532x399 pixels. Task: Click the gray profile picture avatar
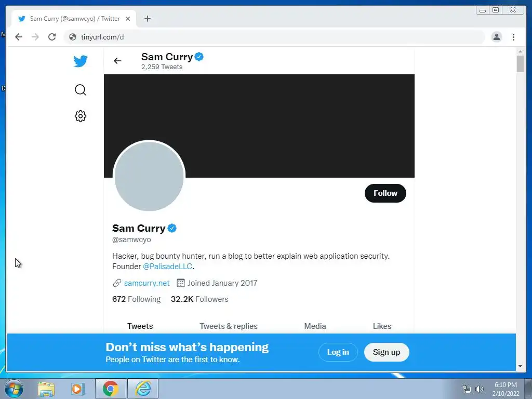(149, 176)
